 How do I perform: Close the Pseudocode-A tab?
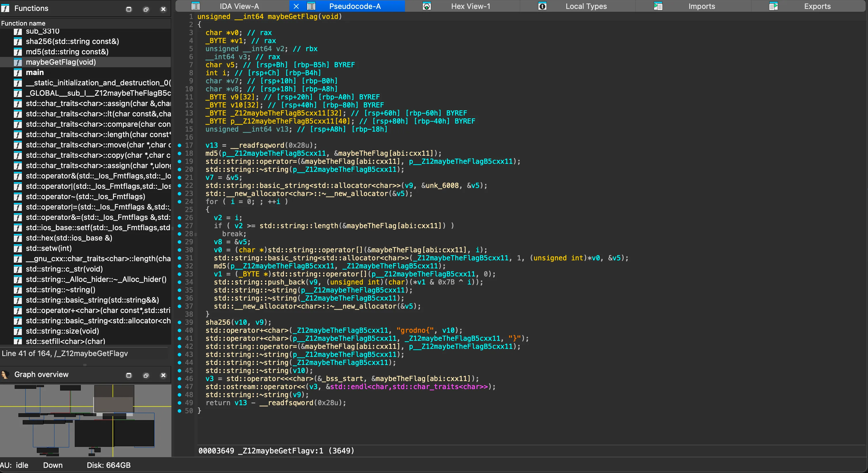[296, 6]
